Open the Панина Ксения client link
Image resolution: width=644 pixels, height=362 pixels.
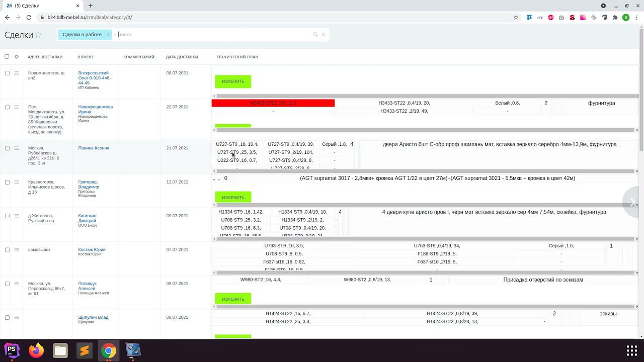click(x=94, y=148)
